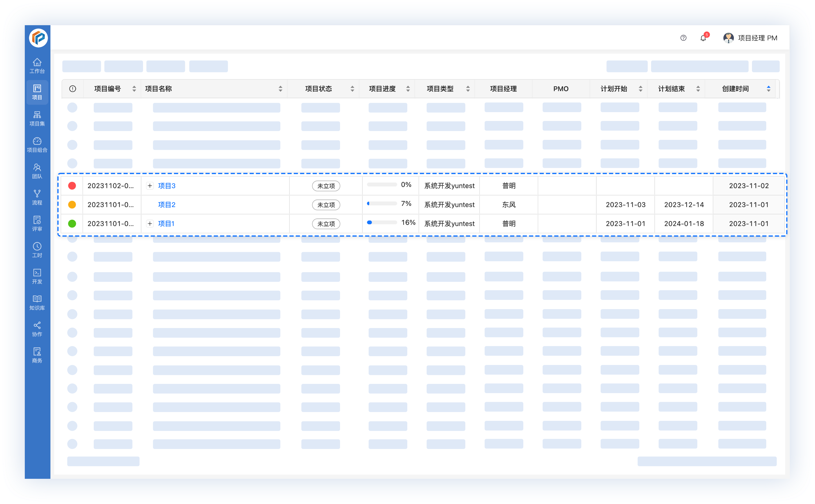Click planned start 2023-11-03 cell
Viewport: 815px width, 504px height.
coord(625,205)
